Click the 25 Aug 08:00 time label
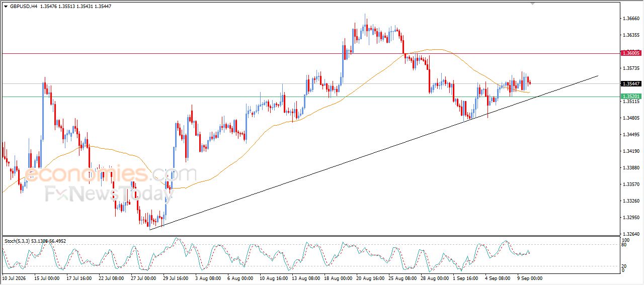 point(403,278)
